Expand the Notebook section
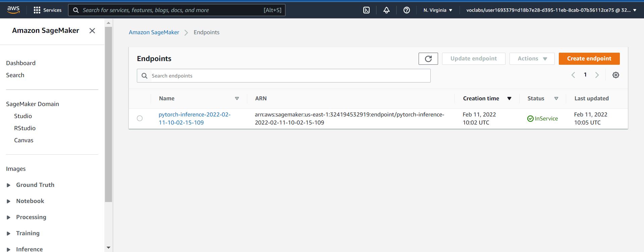The height and width of the screenshot is (252, 644). (9, 201)
